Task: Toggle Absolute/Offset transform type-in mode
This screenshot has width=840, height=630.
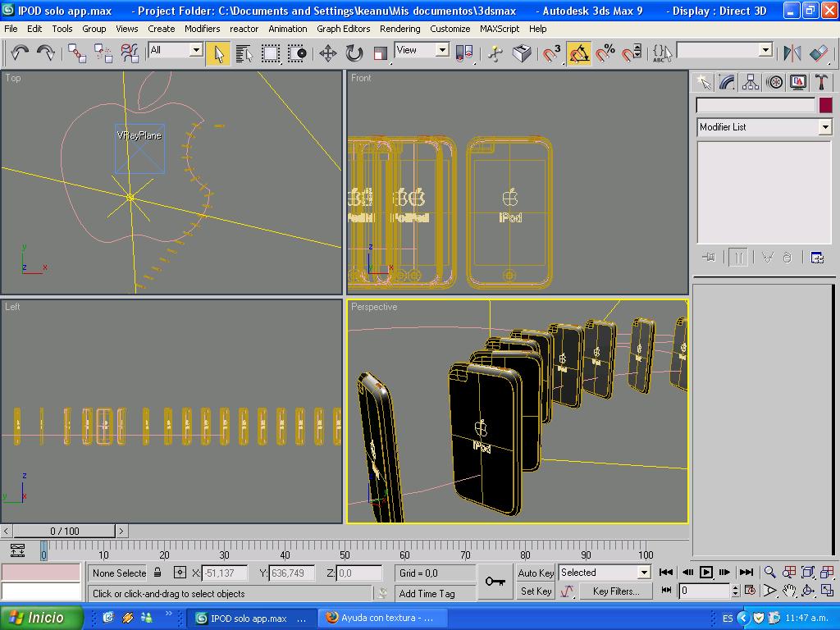Action: point(180,573)
